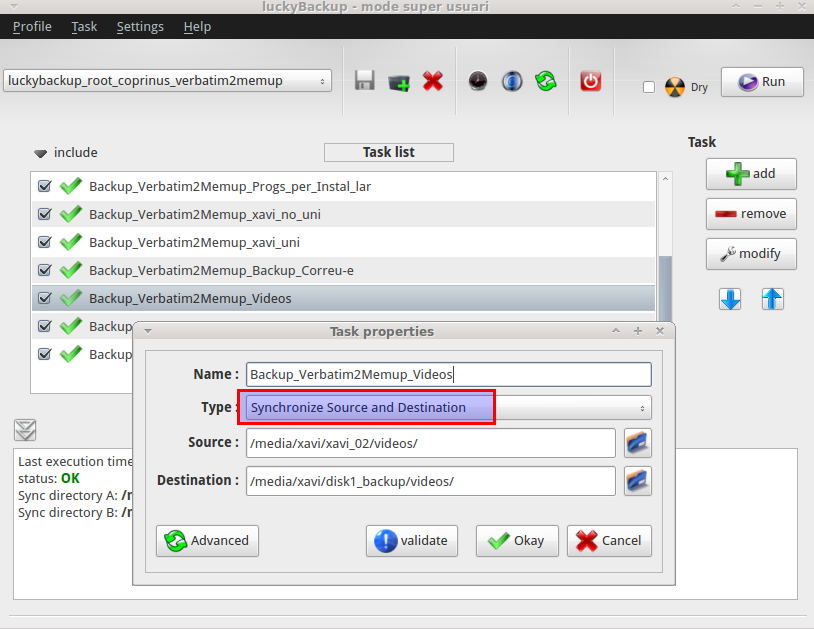
Task: Enable the Dry run checkbox
Action: 649,87
